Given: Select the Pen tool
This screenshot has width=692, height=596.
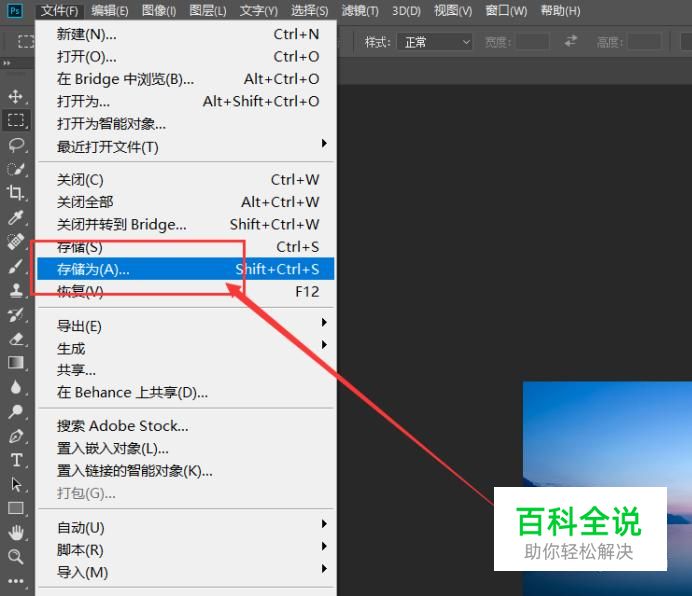Looking at the screenshot, I should click(16, 435).
